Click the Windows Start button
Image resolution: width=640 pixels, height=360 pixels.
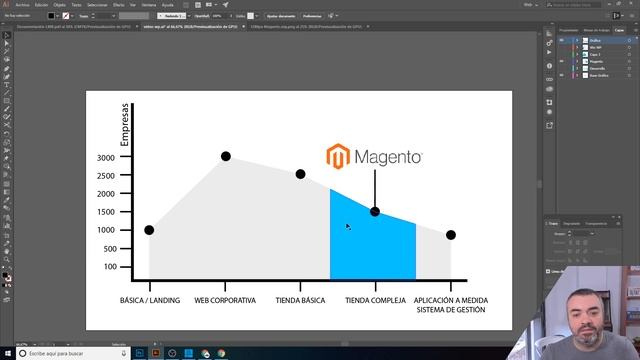click(x=7, y=353)
